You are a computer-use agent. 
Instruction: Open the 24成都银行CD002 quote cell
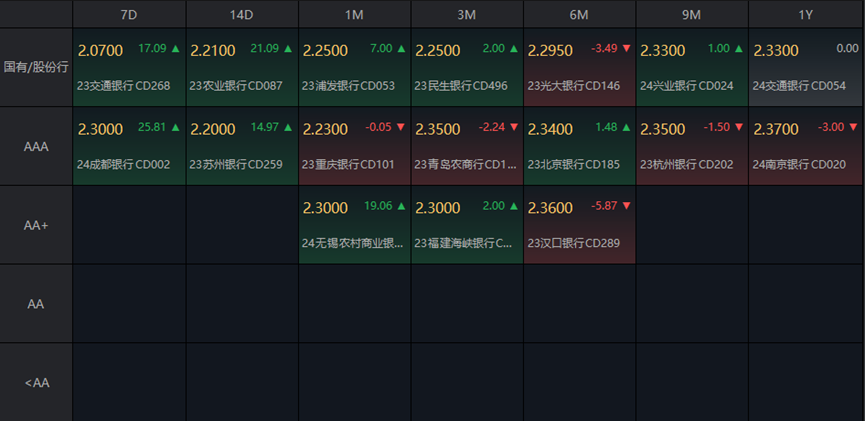[129, 146]
